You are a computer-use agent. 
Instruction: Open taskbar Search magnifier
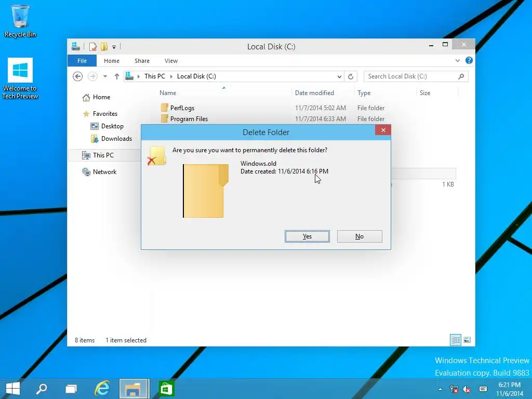pyautogui.click(x=42, y=389)
